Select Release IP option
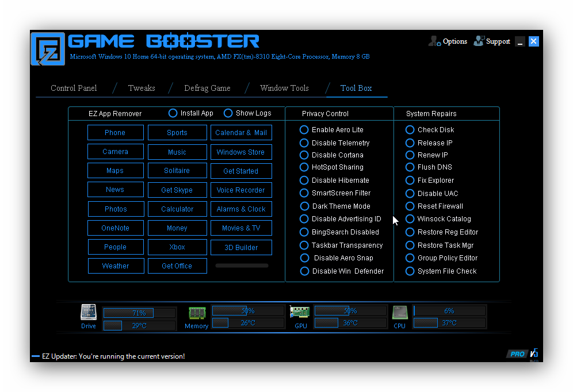The height and width of the screenshot is (392, 573). (x=410, y=143)
